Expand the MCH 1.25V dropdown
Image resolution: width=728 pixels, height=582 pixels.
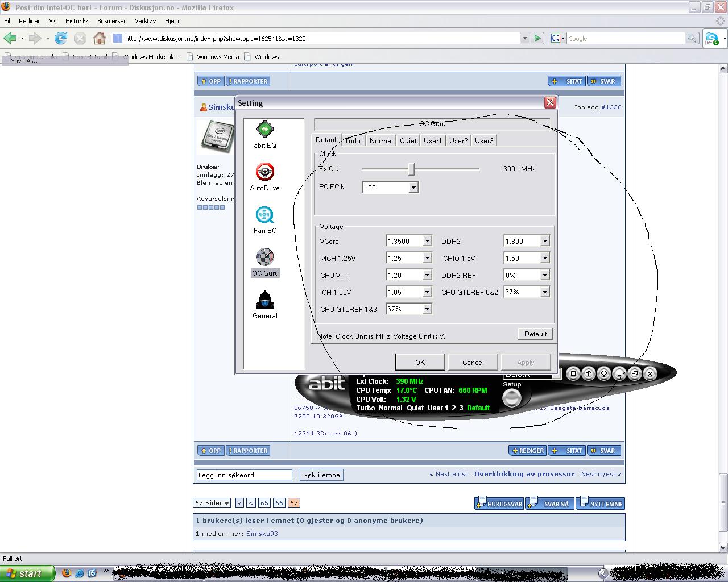pos(427,258)
